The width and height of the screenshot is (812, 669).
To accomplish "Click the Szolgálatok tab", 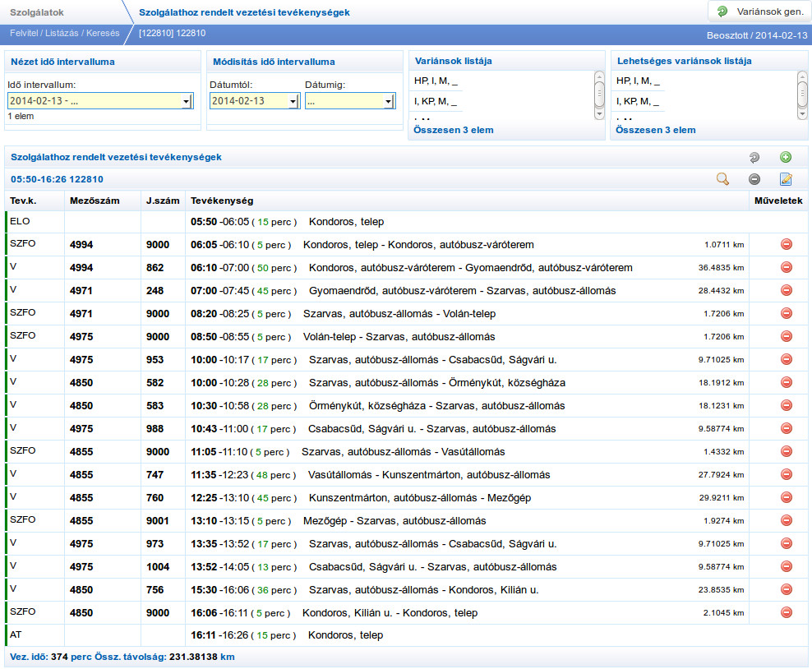I will pos(37,12).
